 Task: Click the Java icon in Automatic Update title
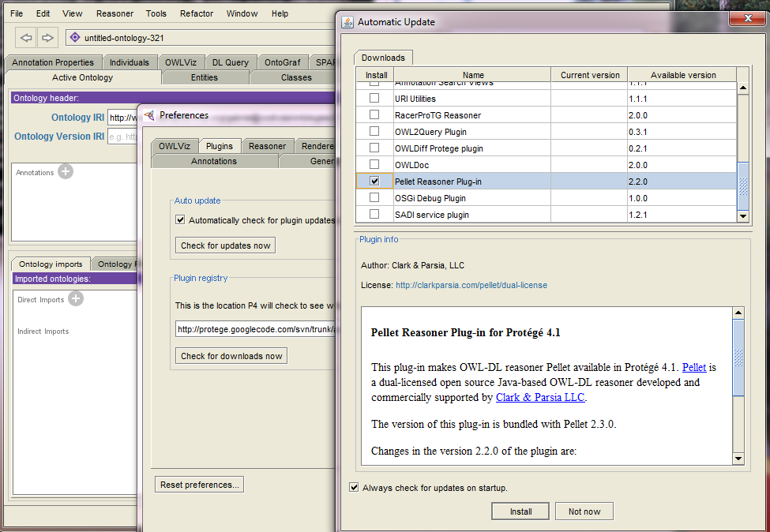tap(347, 22)
